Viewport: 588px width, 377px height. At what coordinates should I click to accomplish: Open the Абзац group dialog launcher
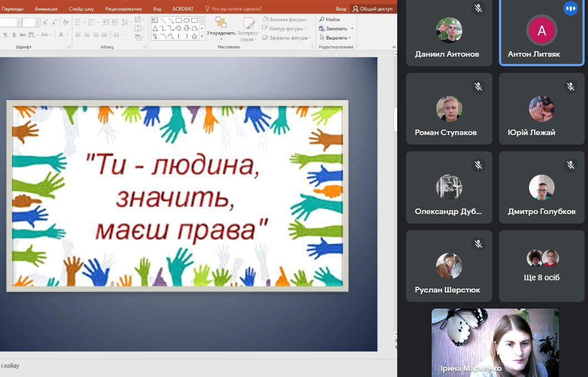click(x=145, y=47)
